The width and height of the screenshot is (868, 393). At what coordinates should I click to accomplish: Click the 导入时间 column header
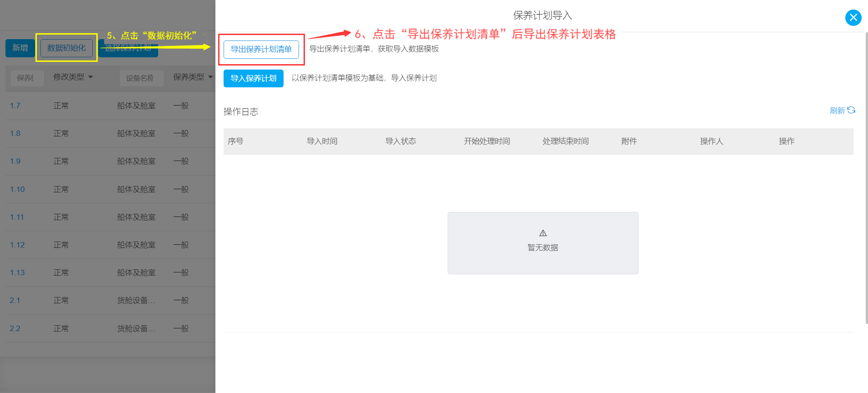tap(322, 141)
